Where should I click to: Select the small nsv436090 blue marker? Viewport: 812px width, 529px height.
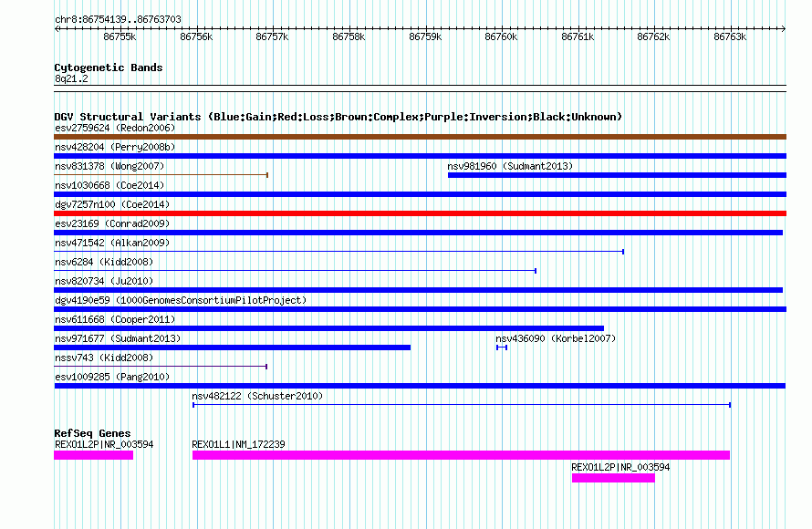501,347
